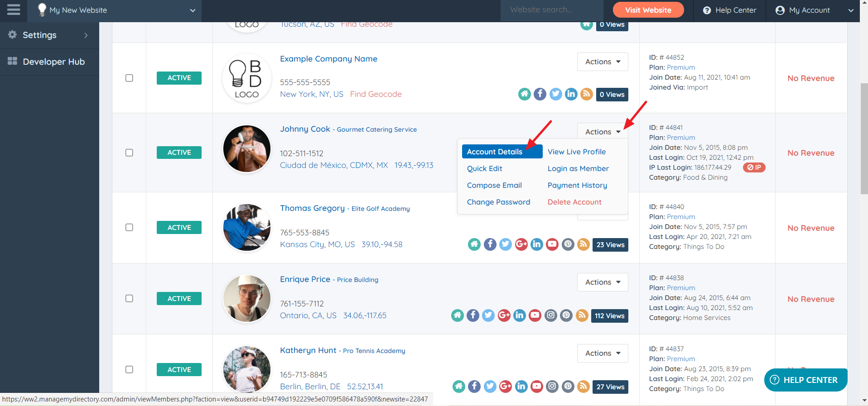Select checkbox for Enrique Price row
Image resolution: width=868 pixels, height=406 pixels.
click(129, 298)
